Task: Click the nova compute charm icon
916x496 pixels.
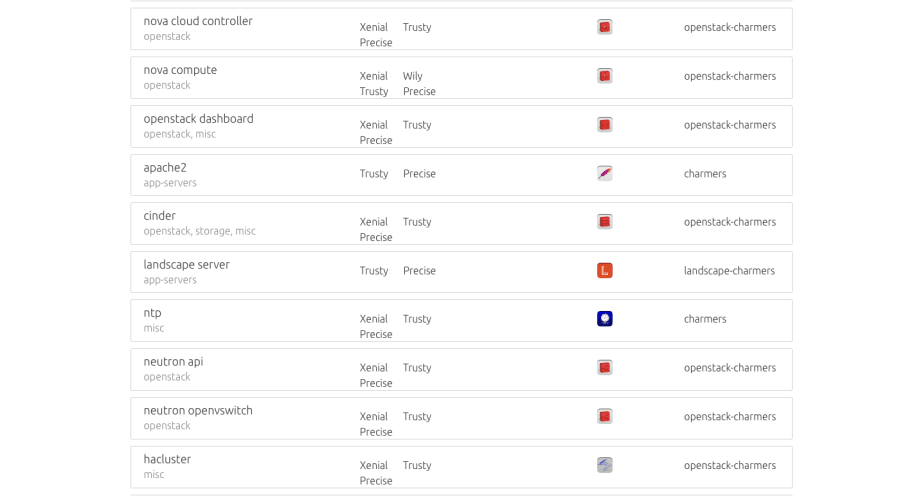Action: [605, 76]
